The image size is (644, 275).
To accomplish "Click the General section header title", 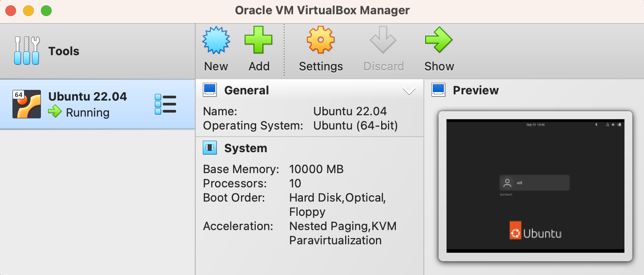I will (x=246, y=90).
